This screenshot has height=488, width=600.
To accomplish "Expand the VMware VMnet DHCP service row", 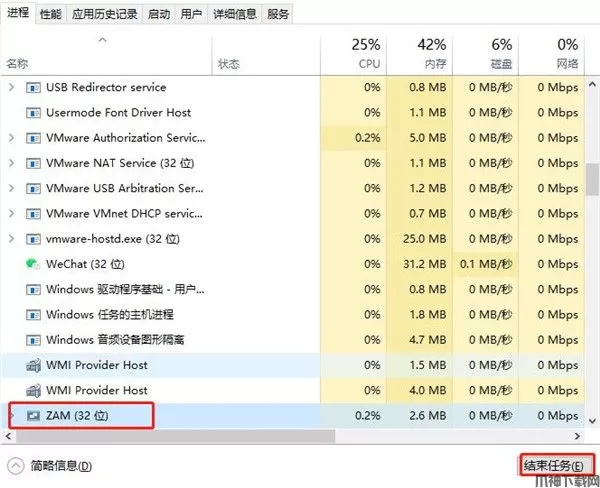I will [11, 214].
